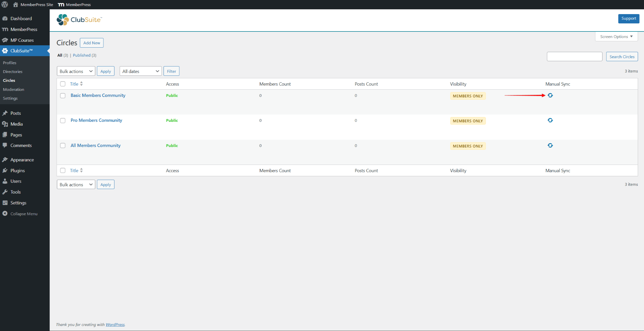Screen dimensions: 644x331
Task: Open the All Members Community link
Action: coord(95,145)
